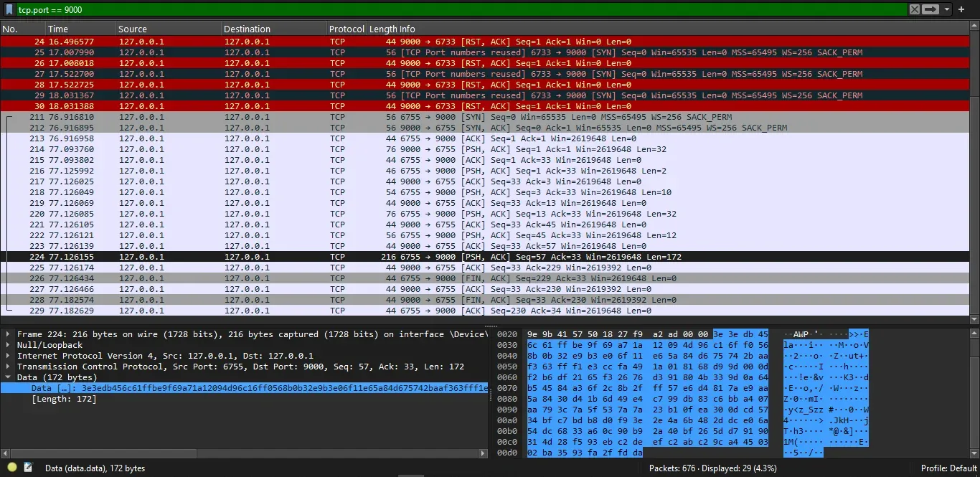Select packet 226 FIN, ACK row
The image size is (980, 477).
pyautogui.click(x=484, y=278)
